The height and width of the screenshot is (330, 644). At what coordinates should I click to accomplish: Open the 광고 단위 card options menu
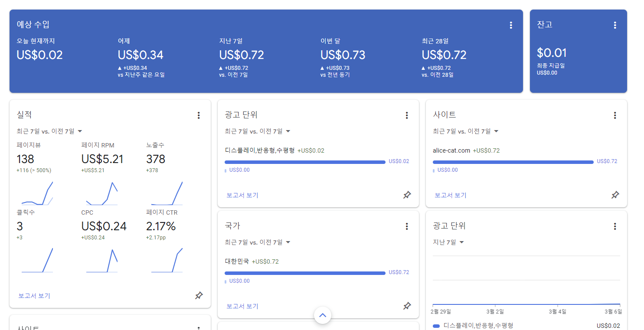(407, 115)
